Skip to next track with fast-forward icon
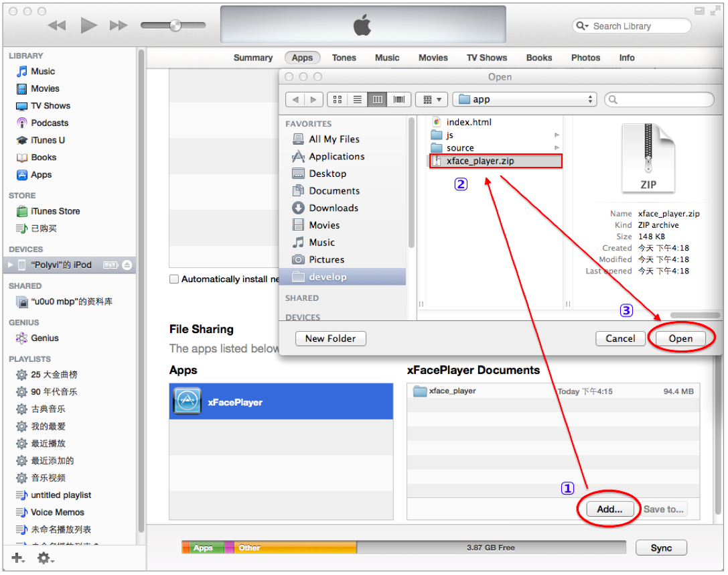The width and height of the screenshot is (728, 575). point(119,25)
